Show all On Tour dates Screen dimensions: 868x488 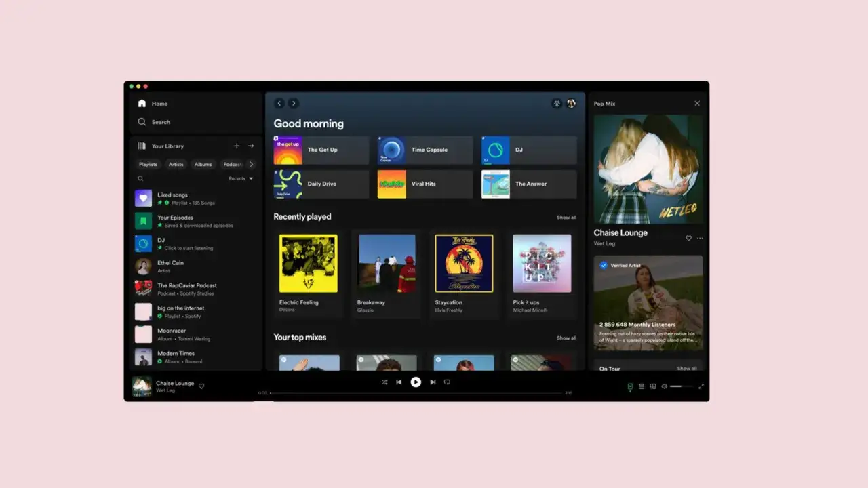click(687, 369)
